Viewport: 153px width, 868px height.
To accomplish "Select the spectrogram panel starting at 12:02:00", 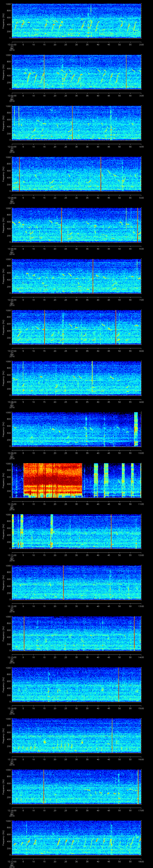I will click(77, 72).
